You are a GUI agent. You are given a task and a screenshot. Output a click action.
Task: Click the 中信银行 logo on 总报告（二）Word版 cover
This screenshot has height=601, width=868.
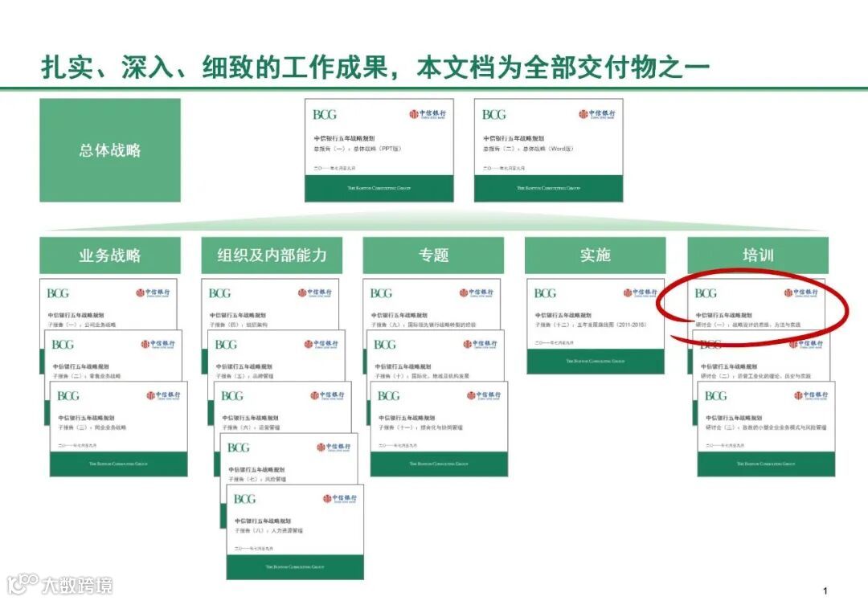point(596,114)
